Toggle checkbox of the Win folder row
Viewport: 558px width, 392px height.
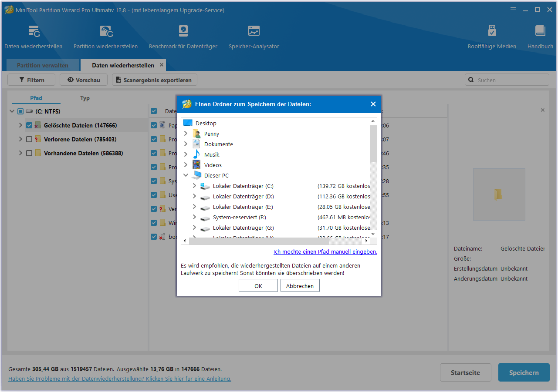[x=154, y=223]
